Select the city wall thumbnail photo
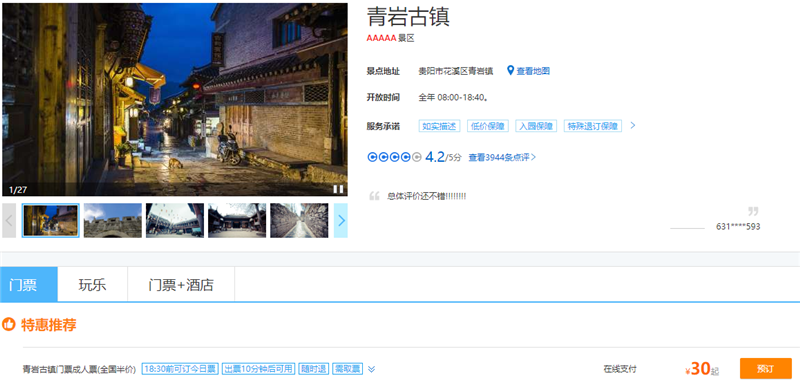This screenshot has width=800, height=382. [113, 220]
